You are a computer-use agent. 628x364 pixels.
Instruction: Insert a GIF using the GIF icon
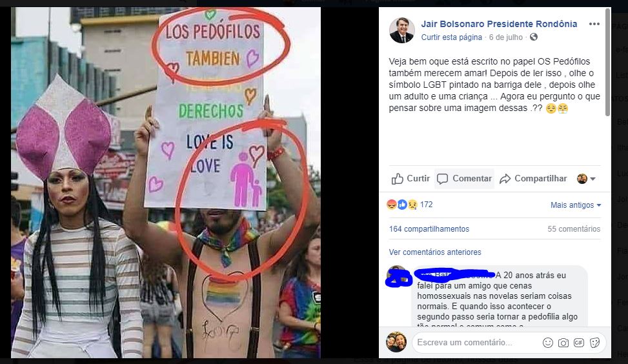(579, 342)
